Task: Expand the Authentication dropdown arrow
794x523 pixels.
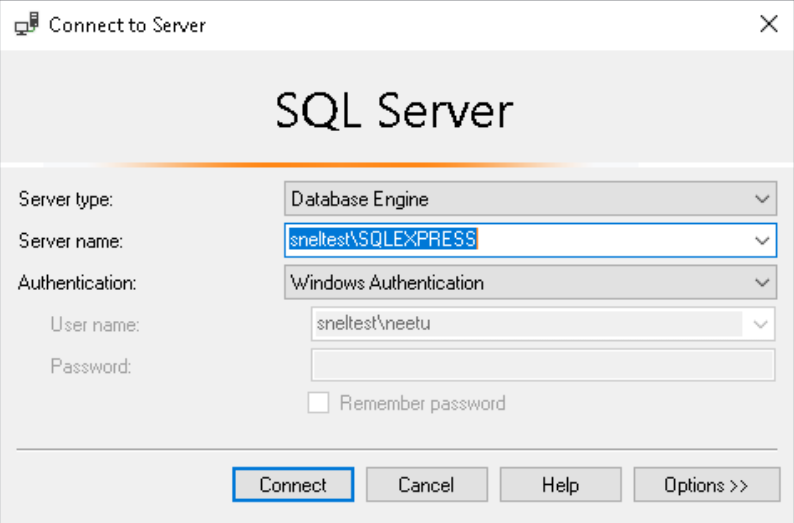Action: point(761,283)
